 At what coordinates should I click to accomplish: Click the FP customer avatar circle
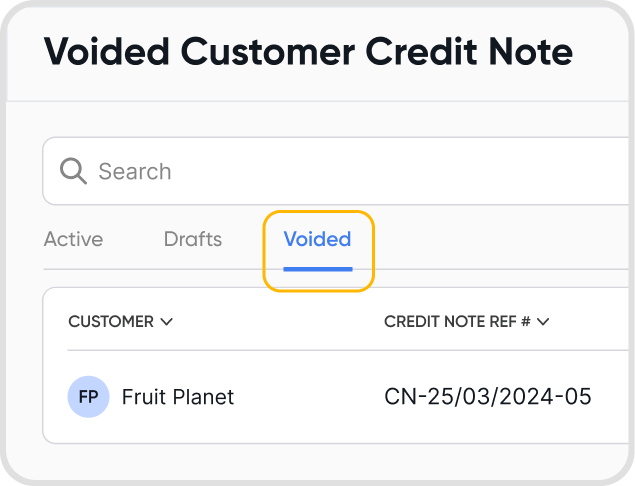[88, 397]
